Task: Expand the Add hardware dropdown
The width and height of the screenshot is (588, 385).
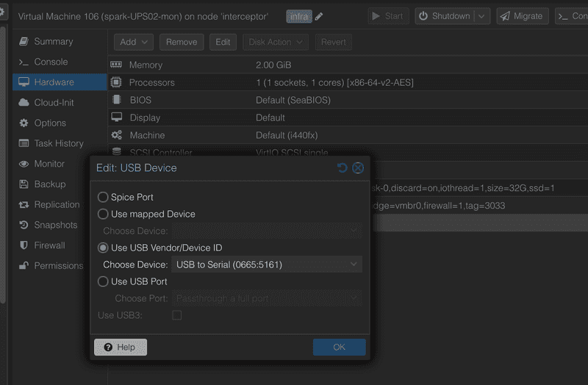Action: (134, 43)
